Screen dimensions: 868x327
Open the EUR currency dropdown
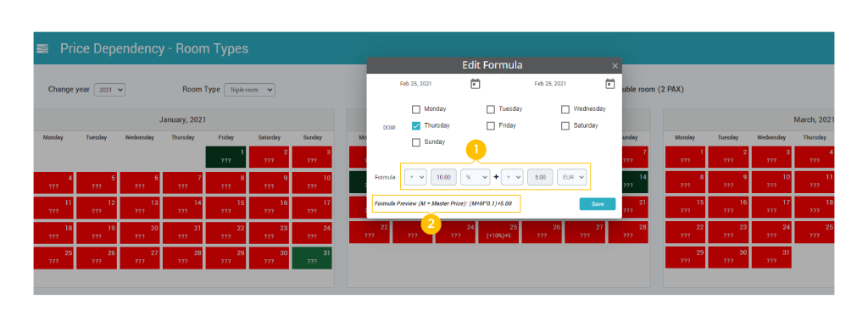click(x=572, y=177)
